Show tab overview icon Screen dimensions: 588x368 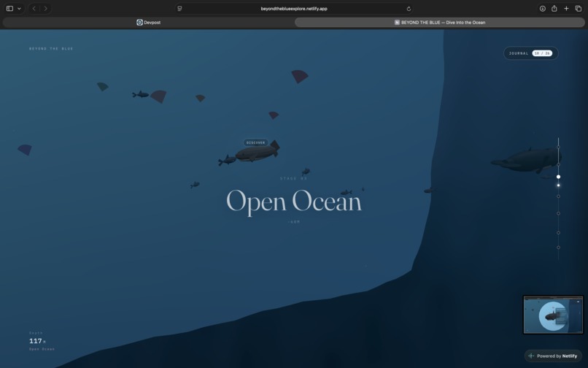579,8
